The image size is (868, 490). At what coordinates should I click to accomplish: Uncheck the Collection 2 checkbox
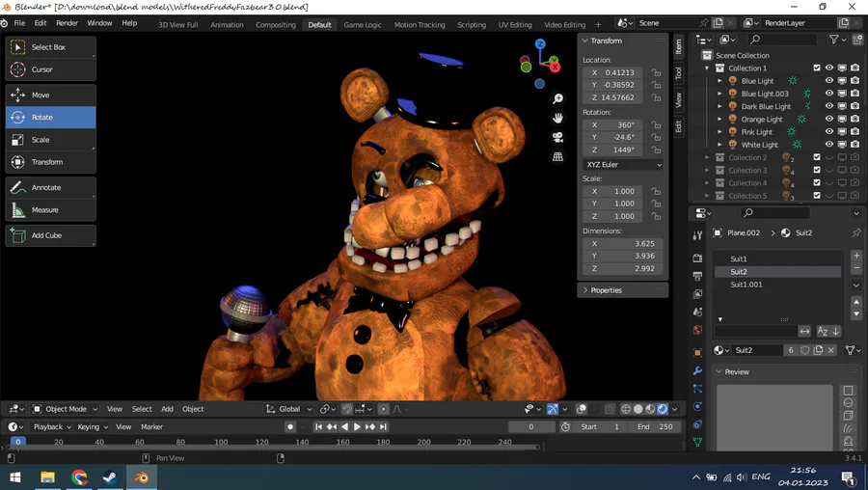tap(817, 157)
